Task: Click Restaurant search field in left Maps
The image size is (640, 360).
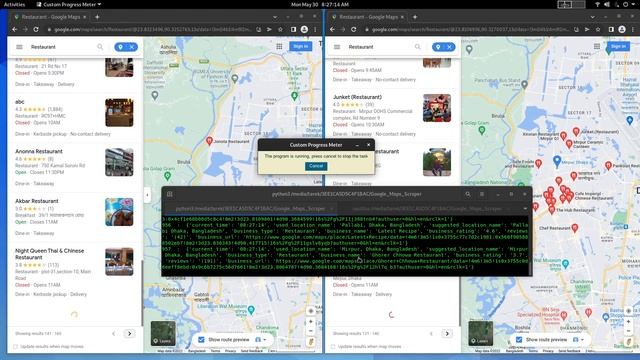Action: 61,47
